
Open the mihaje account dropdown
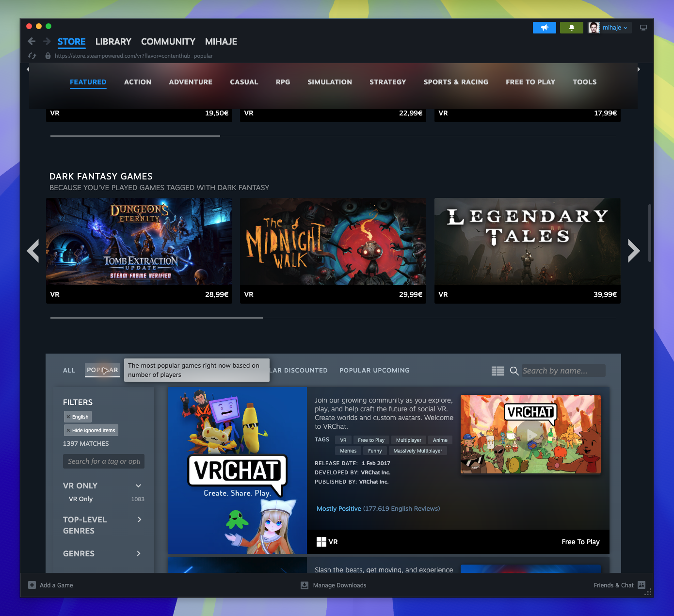(x=610, y=28)
